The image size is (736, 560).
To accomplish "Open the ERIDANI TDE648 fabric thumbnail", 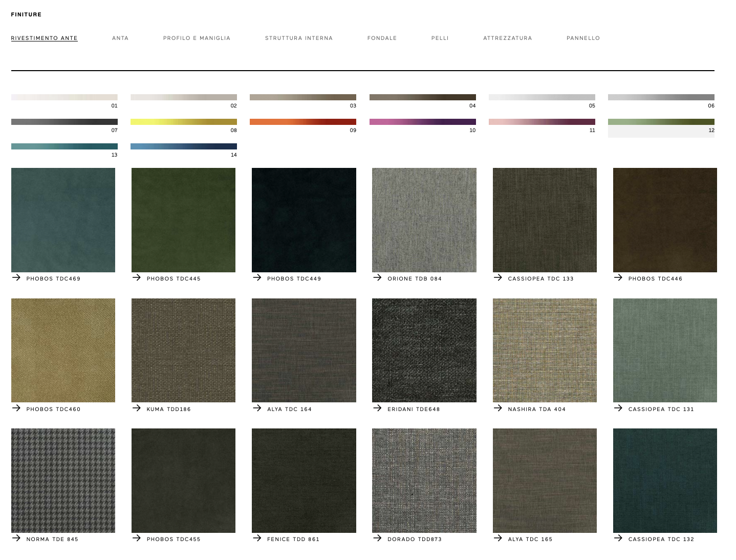I will pos(424,350).
